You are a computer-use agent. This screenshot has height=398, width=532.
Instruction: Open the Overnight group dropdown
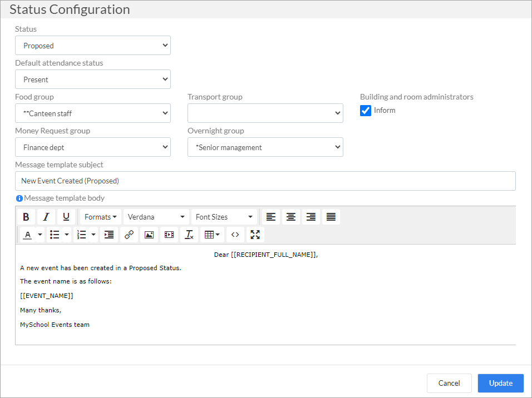click(265, 147)
